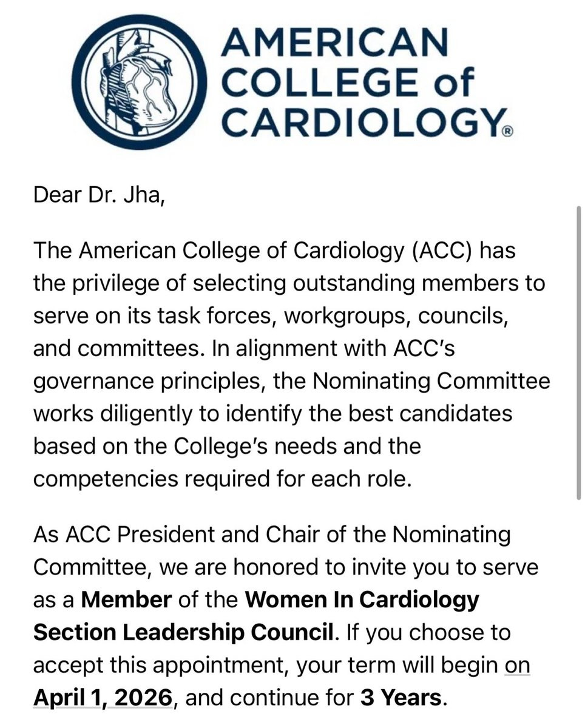Tap the "competencies required for each role" line

(223, 479)
